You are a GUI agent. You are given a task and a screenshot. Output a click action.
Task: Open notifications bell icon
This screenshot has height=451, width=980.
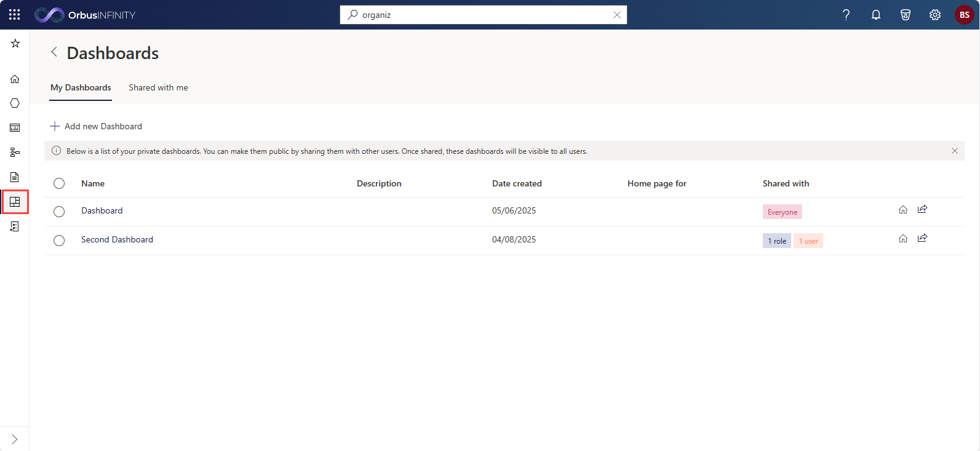coord(876,15)
